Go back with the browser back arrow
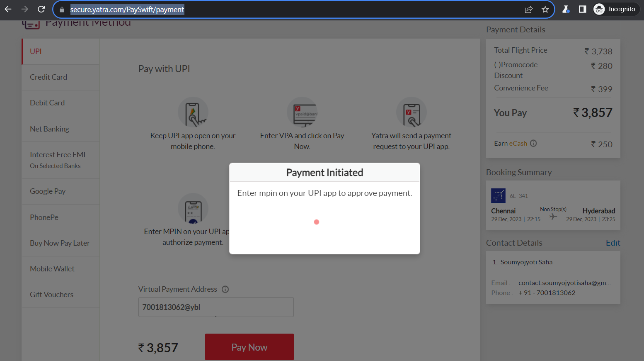 8,9
